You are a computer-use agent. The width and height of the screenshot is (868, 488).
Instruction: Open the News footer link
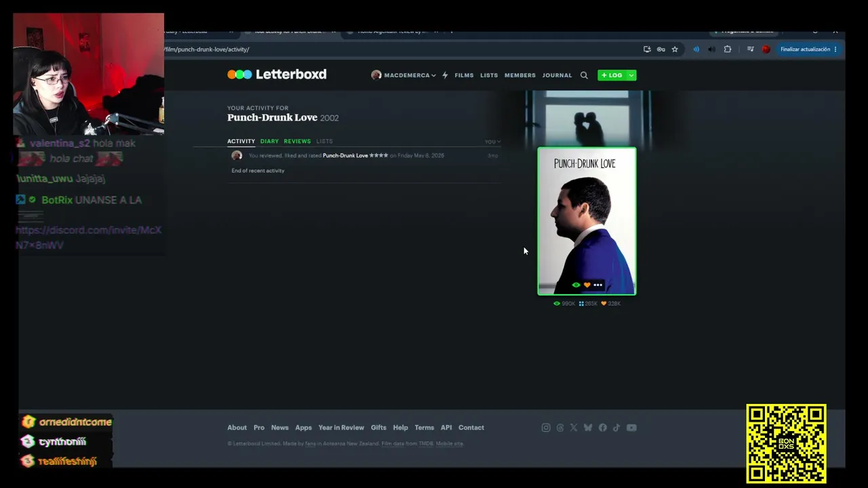[x=280, y=428]
